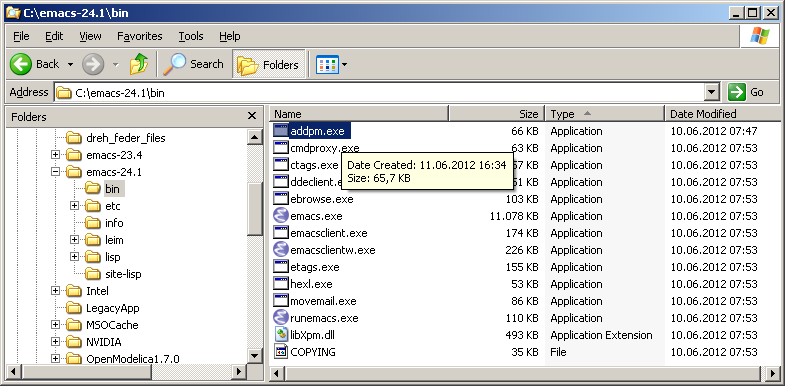
Task: Click Folders pane scroll-up arrow
Action: pos(254,137)
